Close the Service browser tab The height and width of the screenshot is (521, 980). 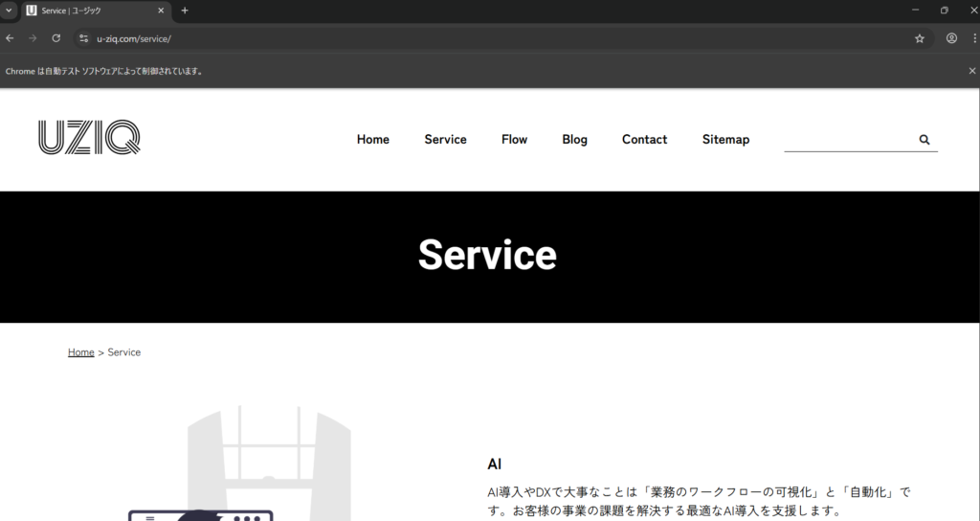pos(160,11)
